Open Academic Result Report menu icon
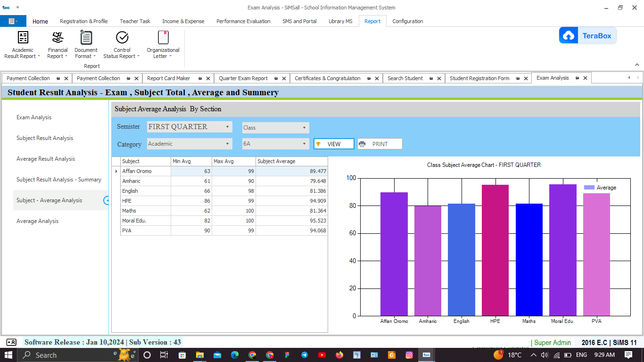The width and height of the screenshot is (644, 362). coord(23,37)
